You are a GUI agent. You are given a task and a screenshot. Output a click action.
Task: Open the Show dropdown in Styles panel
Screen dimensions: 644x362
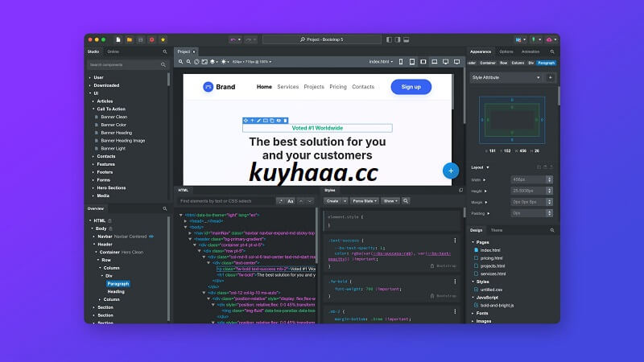[390, 201]
